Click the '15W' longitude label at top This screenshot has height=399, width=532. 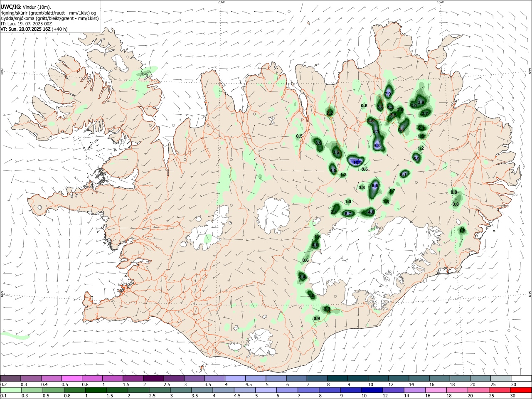point(440,2)
